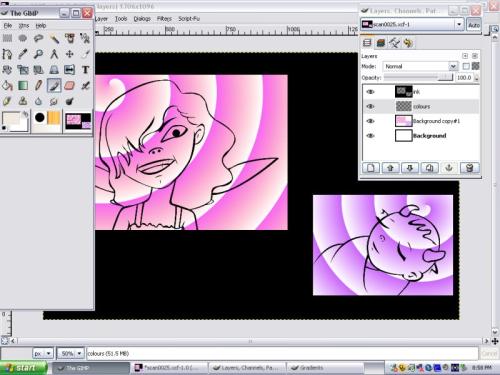This screenshot has height=375, width=500.
Task: Select the Text tool
Action: [x=85, y=69]
